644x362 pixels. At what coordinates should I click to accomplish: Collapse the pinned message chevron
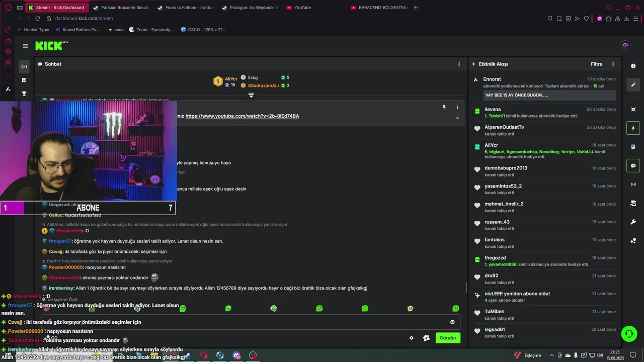click(457, 118)
